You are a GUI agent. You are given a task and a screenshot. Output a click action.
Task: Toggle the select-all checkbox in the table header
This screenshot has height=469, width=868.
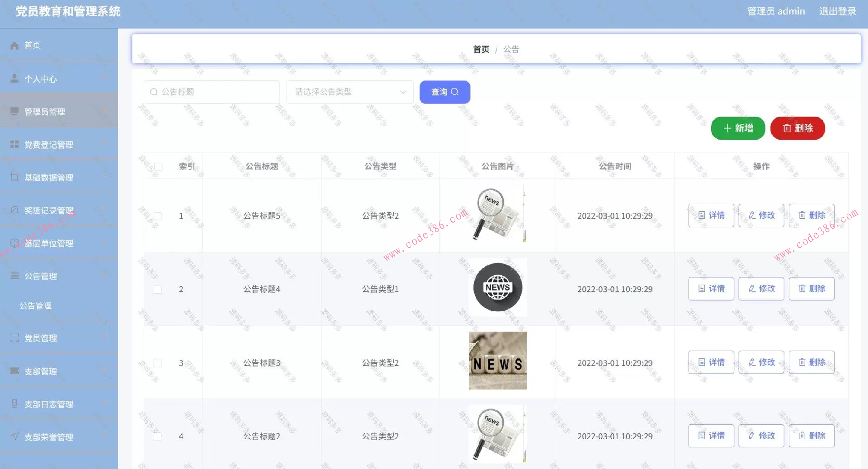point(157,166)
